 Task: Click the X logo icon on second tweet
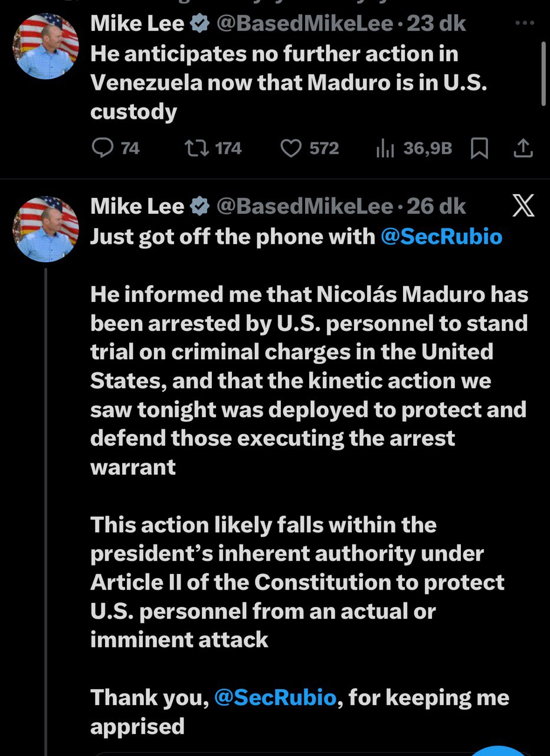tap(522, 207)
